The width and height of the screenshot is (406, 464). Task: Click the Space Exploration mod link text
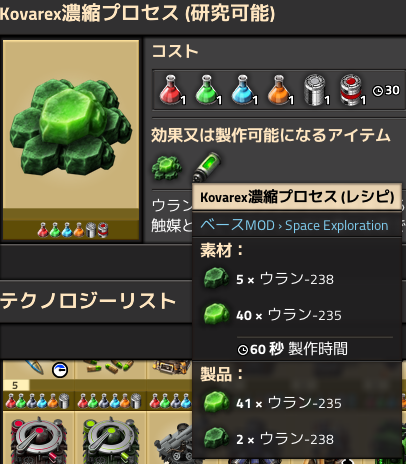(x=337, y=226)
